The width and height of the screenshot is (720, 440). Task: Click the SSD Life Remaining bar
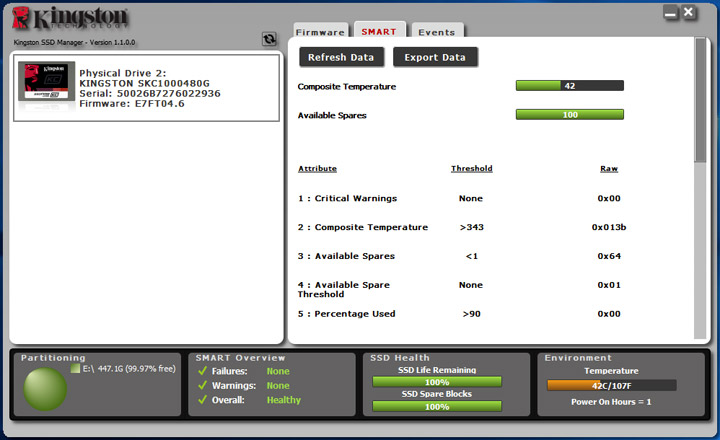(437, 382)
